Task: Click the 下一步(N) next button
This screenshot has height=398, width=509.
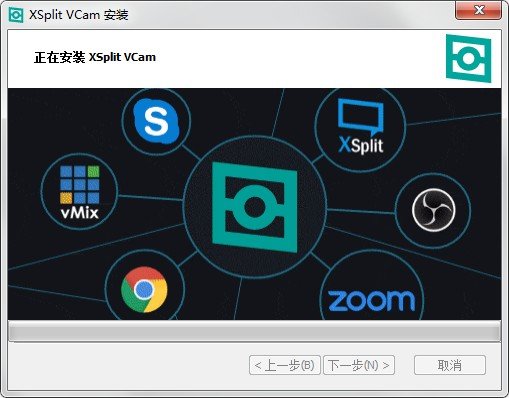Action: point(359,365)
